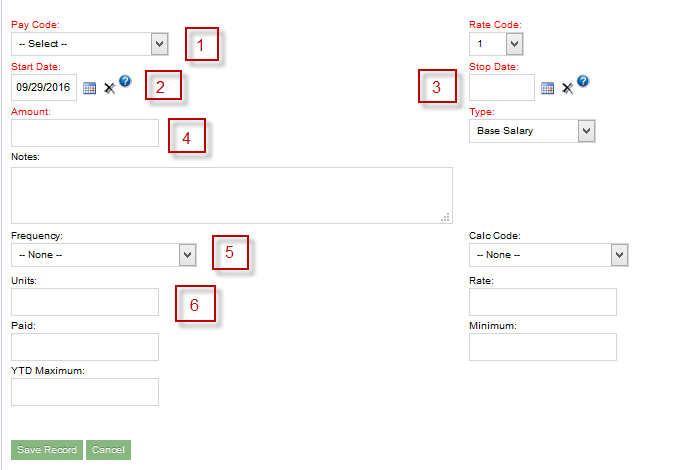Open the Stop Date help tooltip

[582, 81]
